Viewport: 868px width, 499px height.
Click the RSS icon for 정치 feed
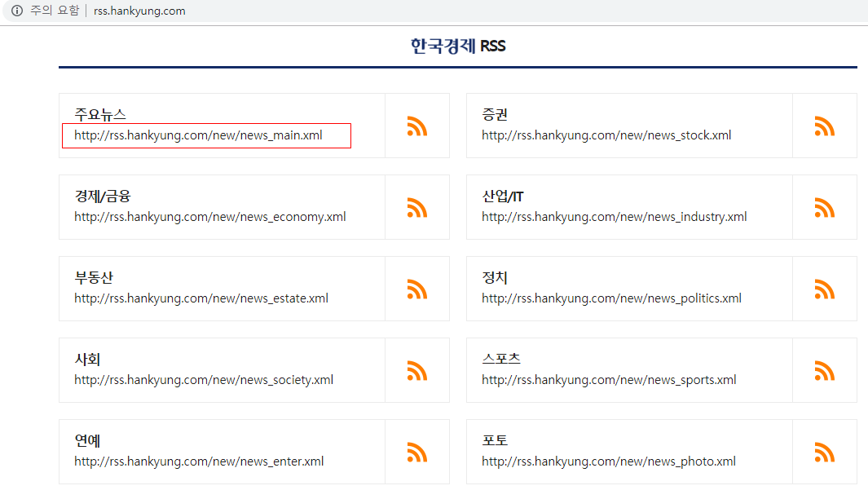824,289
